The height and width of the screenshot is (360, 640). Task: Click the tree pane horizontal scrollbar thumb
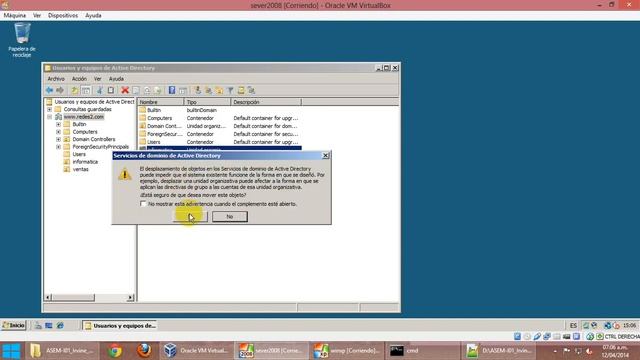click(x=73, y=298)
